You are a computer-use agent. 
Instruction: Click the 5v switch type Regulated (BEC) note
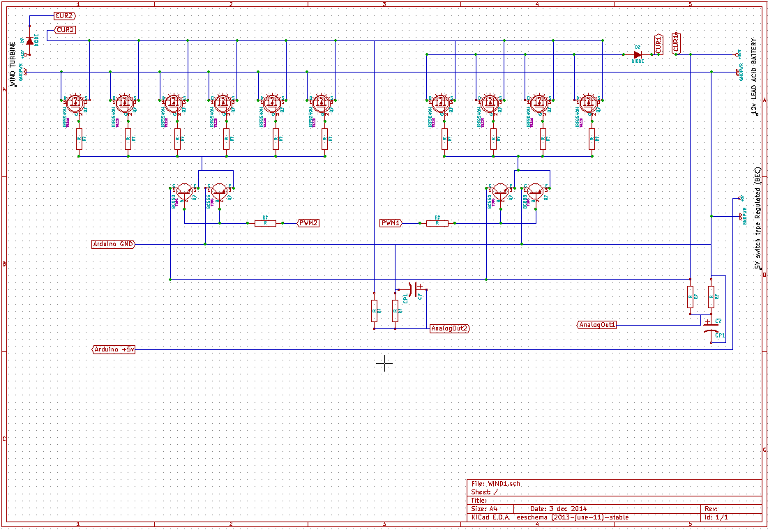click(x=758, y=219)
